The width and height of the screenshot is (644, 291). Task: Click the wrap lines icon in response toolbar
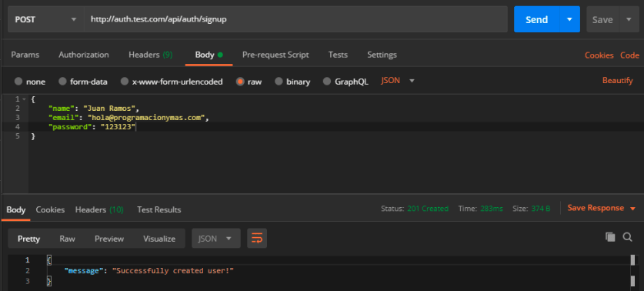coord(257,239)
